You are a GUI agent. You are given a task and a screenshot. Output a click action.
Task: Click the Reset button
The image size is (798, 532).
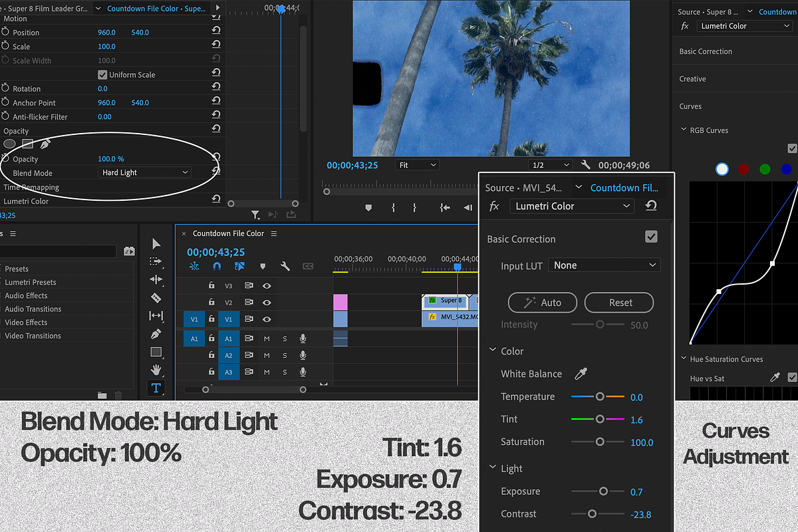[619, 303]
